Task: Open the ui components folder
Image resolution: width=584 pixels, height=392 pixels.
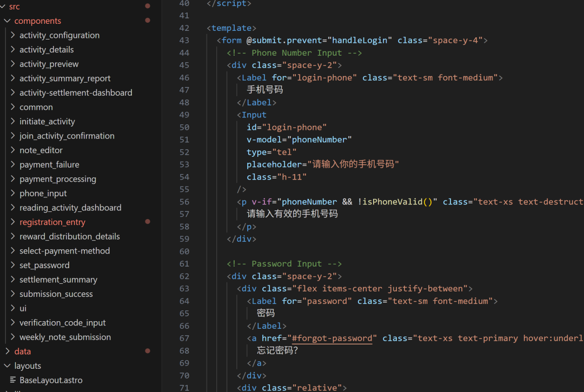Action: pyautogui.click(x=23, y=308)
